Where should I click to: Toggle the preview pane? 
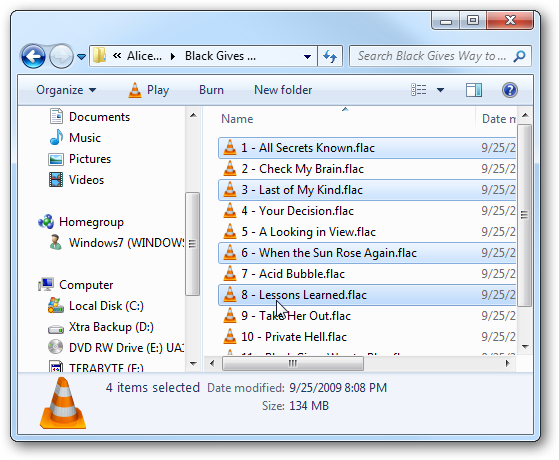pos(474,90)
